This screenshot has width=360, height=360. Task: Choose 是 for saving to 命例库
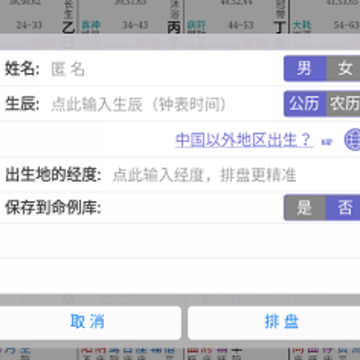(305, 208)
